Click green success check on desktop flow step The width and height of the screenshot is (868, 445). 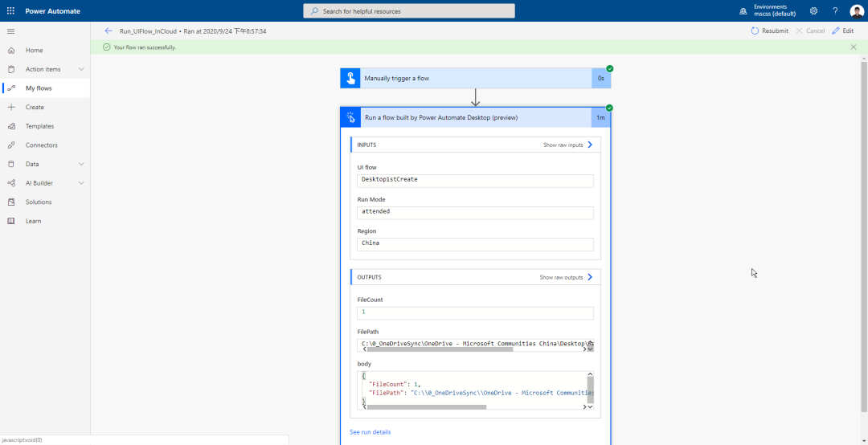(x=609, y=108)
